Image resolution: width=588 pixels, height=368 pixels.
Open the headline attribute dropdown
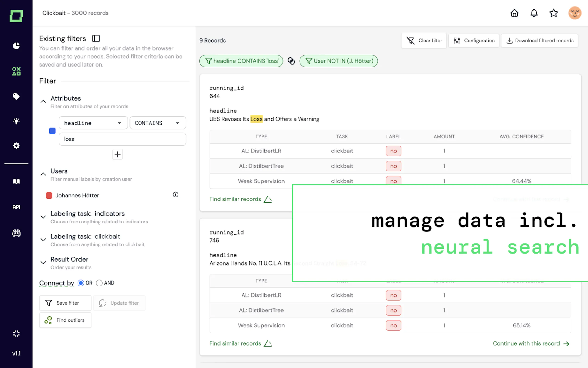(93, 123)
